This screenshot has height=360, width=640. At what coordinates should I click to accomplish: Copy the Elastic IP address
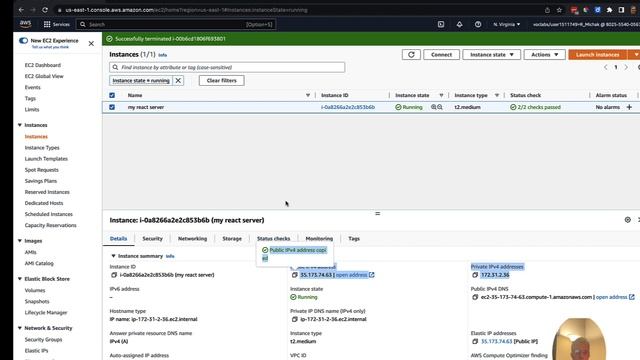coord(475,341)
